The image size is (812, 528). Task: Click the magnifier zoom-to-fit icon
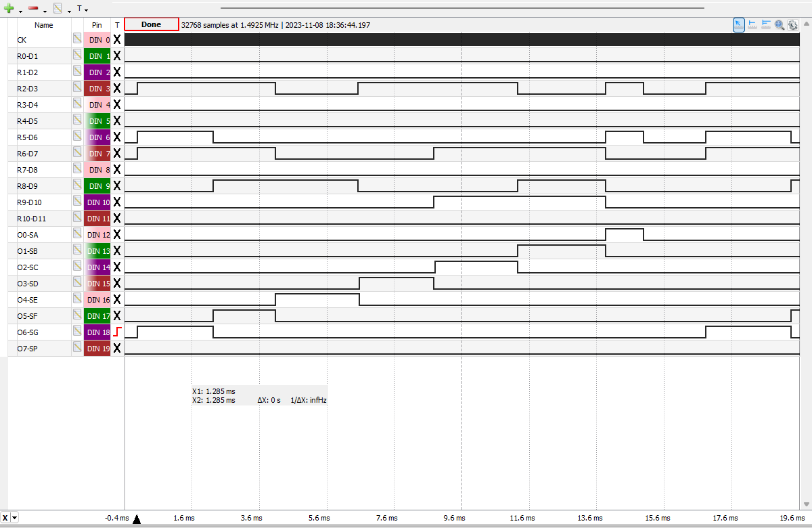pyautogui.click(x=780, y=24)
